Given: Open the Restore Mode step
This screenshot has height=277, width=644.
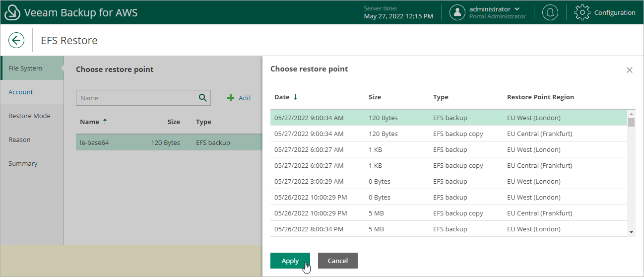Looking at the screenshot, I should click(32, 116).
